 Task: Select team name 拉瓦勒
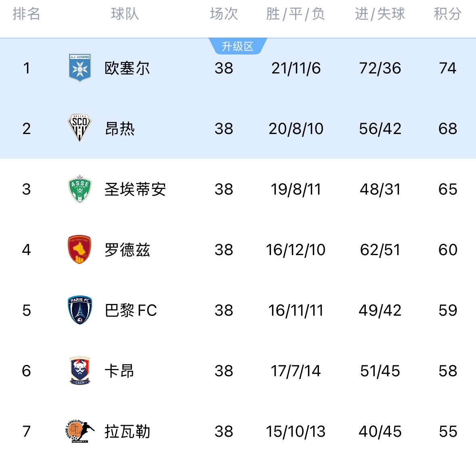127,432
